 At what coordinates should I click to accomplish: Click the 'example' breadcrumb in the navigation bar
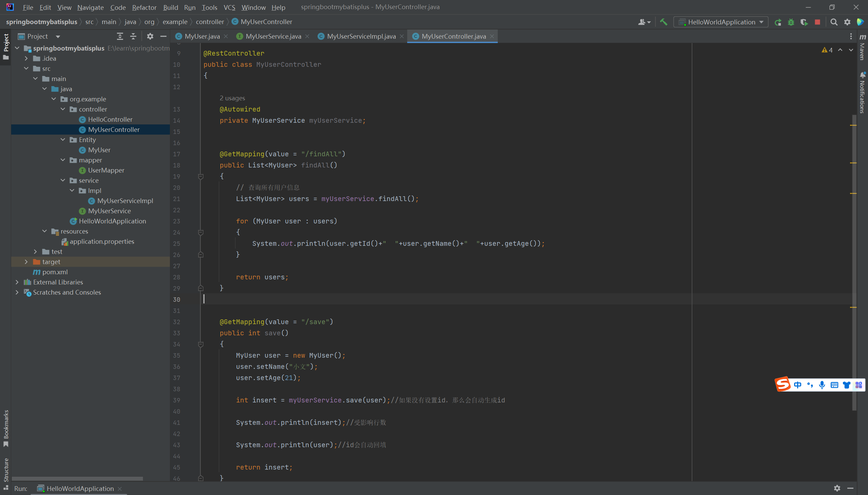(x=175, y=22)
